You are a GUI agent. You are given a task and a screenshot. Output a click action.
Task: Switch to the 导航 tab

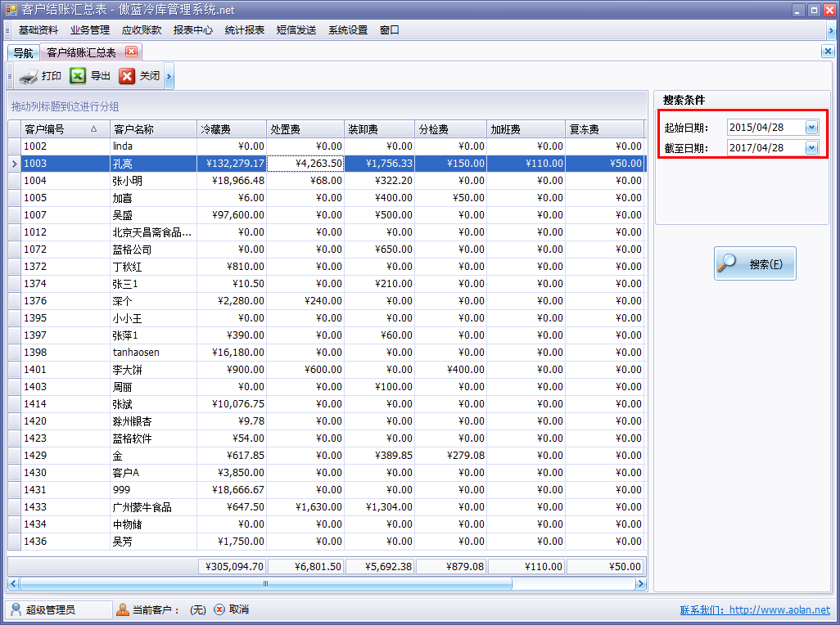pyautogui.click(x=23, y=53)
